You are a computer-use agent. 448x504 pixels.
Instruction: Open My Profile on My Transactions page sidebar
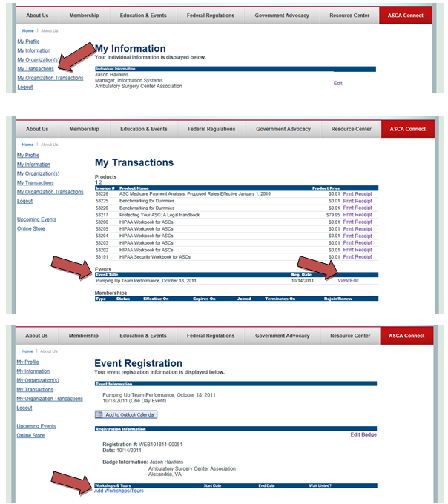28,155
